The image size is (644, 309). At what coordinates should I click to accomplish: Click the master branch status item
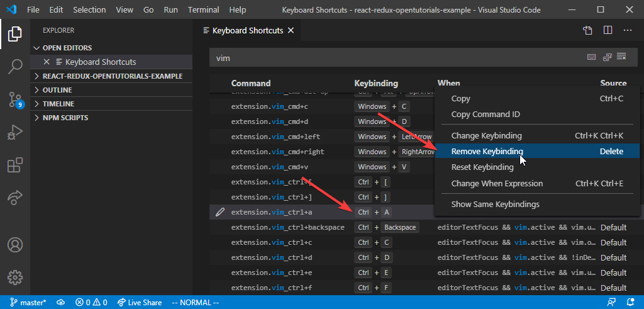point(28,303)
